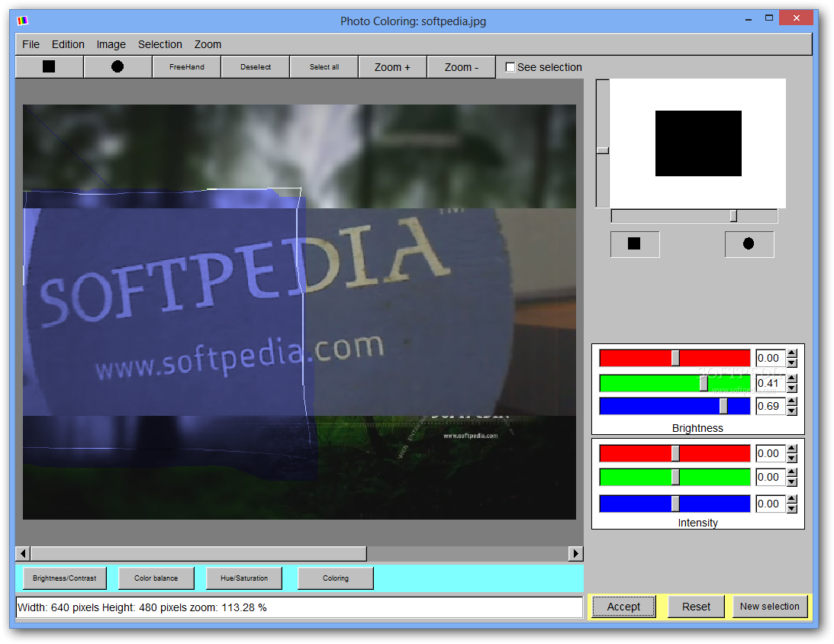Enable the See selection checkbox

click(510, 67)
